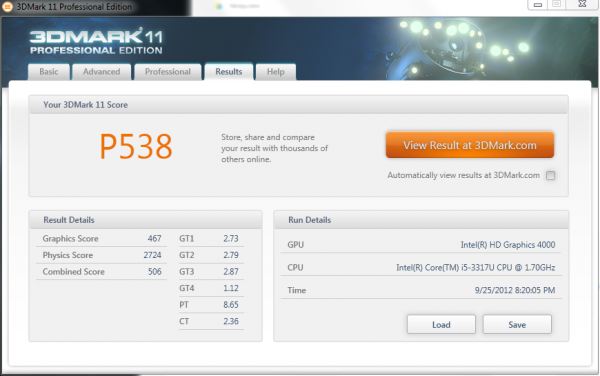Minimize the 3DMark 11 window
The image size is (600, 376).
[538, 5]
